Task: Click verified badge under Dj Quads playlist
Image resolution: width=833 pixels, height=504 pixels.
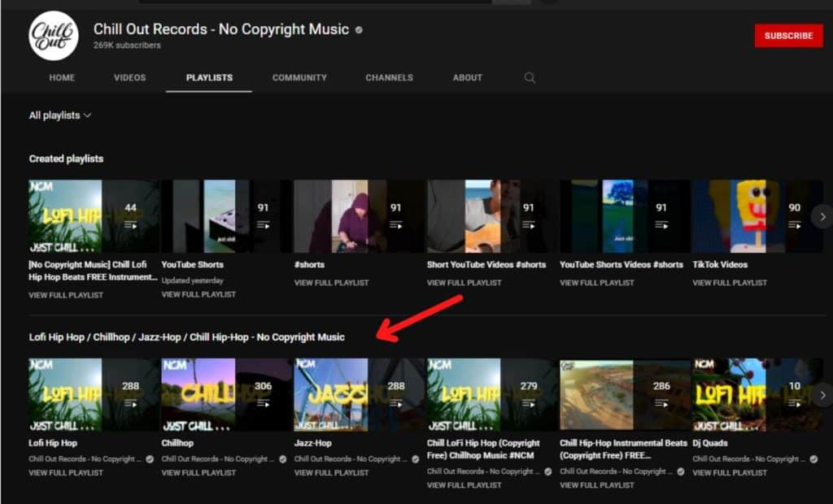Action: point(813,458)
